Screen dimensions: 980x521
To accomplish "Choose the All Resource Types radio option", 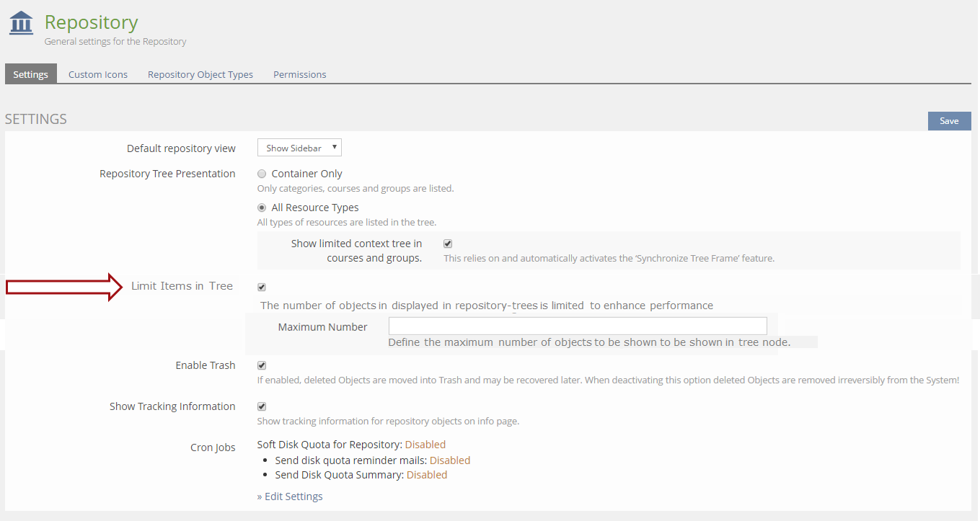I will (x=262, y=208).
